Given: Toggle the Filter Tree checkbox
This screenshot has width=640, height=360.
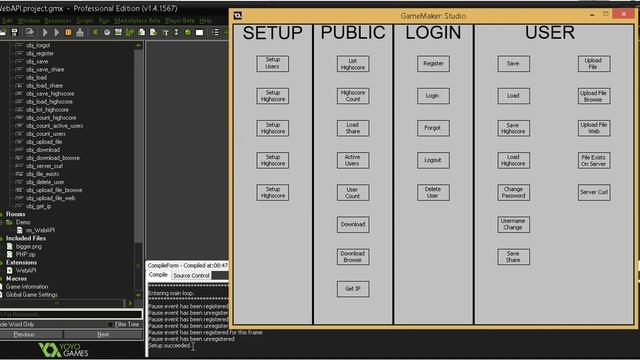Looking at the screenshot, I should [111, 324].
